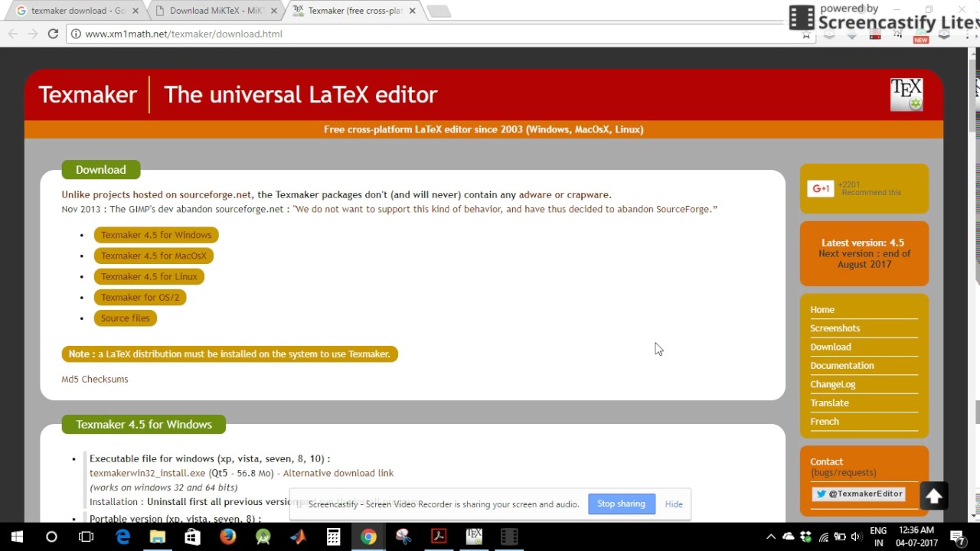Image resolution: width=980 pixels, height=551 pixels.
Task: Open the Source files link
Action: pos(126,318)
